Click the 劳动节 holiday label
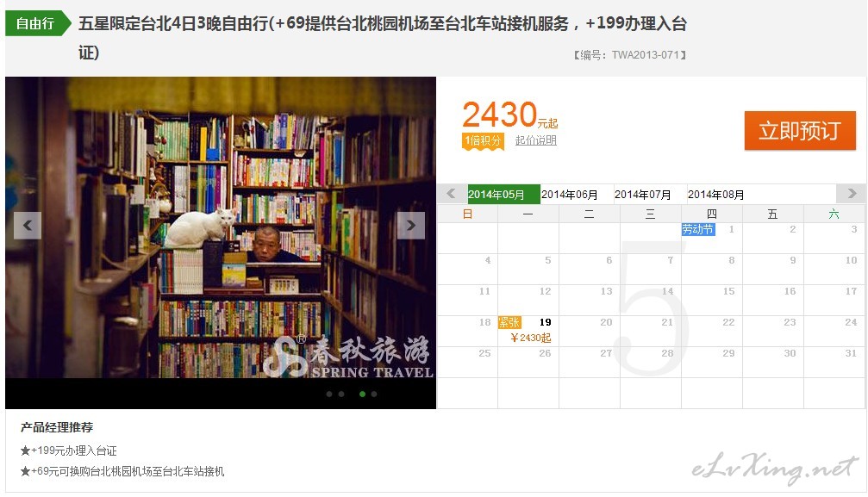This screenshot has height=497, width=868. coord(698,229)
